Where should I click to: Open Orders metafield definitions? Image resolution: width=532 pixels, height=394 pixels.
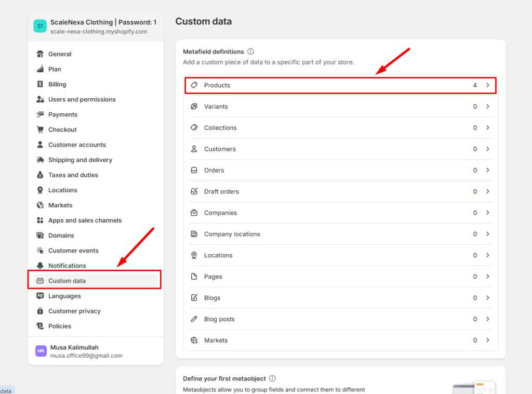click(x=341, y=170)
